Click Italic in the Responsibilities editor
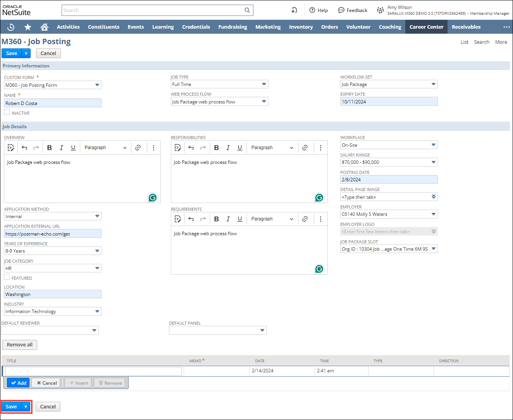The width and height of the screenshot is (513, 420). (228, 148)
